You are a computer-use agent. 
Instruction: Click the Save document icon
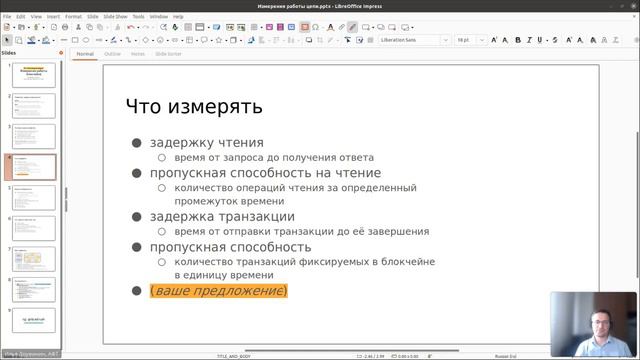coord(36,27)
